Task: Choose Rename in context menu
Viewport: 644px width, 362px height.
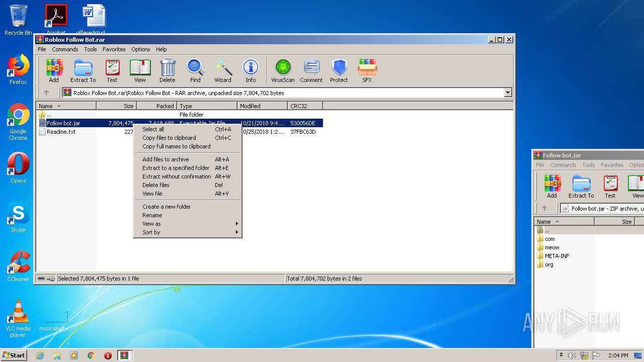Action: (x=187, y=215)
